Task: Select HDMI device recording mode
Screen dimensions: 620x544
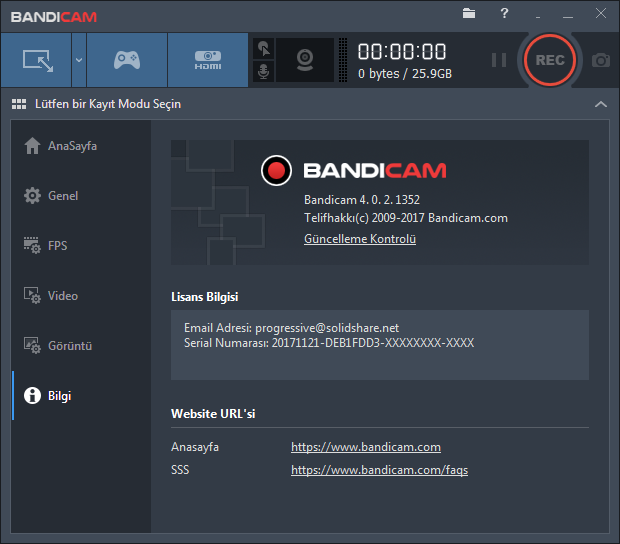Action: click(208, 60)
